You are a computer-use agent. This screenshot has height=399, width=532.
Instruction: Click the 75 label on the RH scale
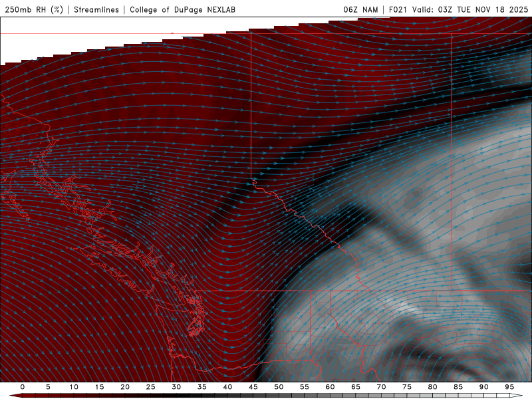[407, 387]
